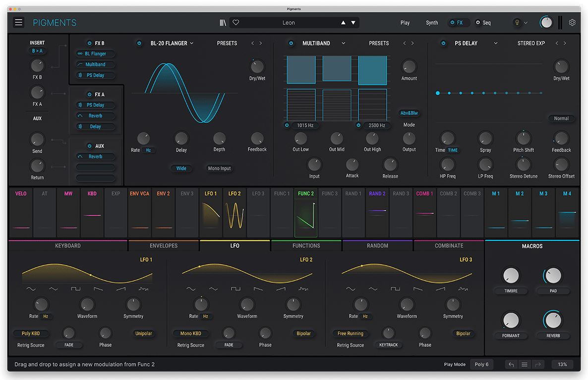Open the lightbulb sound design tips
588x380 pixels.
click(x=517, y=22)
